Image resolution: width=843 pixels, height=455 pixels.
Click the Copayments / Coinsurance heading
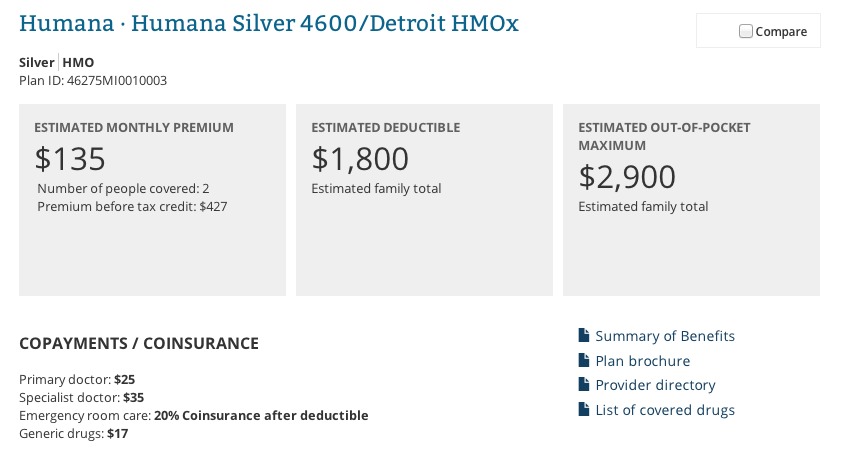coord(139,343)
